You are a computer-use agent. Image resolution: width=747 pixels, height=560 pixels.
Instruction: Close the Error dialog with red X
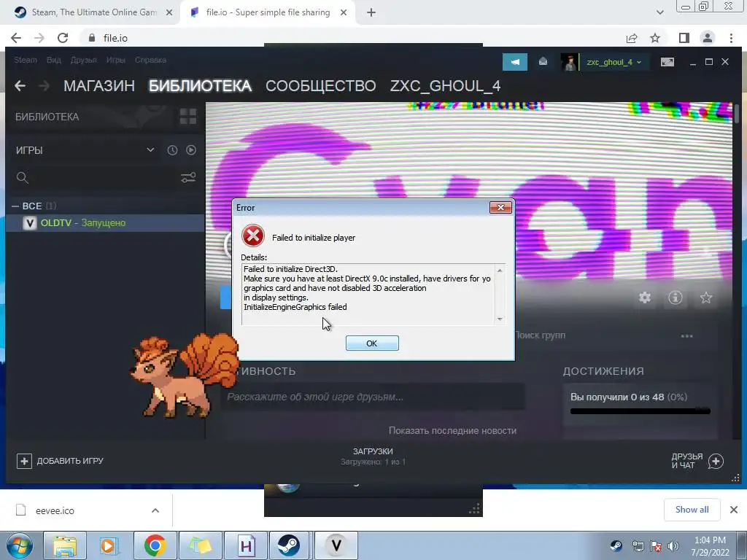(500, 207)
